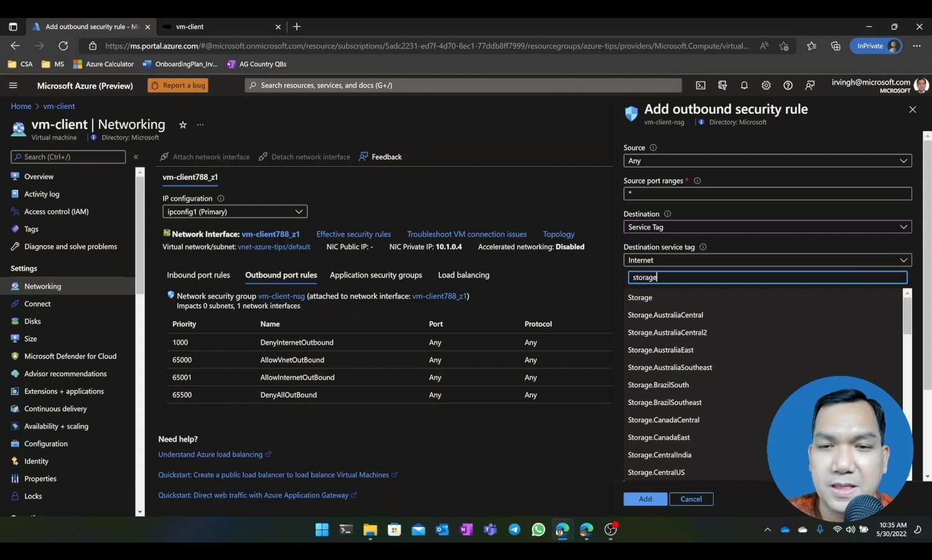
Task: Open the Load balancing tab
Action: (464, 275)
